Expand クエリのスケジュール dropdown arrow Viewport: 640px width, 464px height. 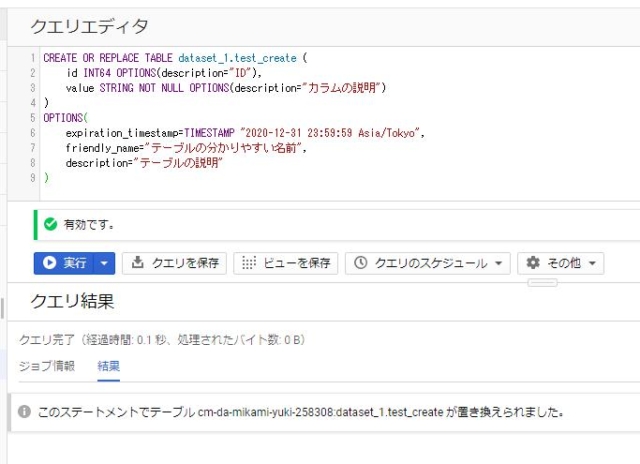coord(498,263)
